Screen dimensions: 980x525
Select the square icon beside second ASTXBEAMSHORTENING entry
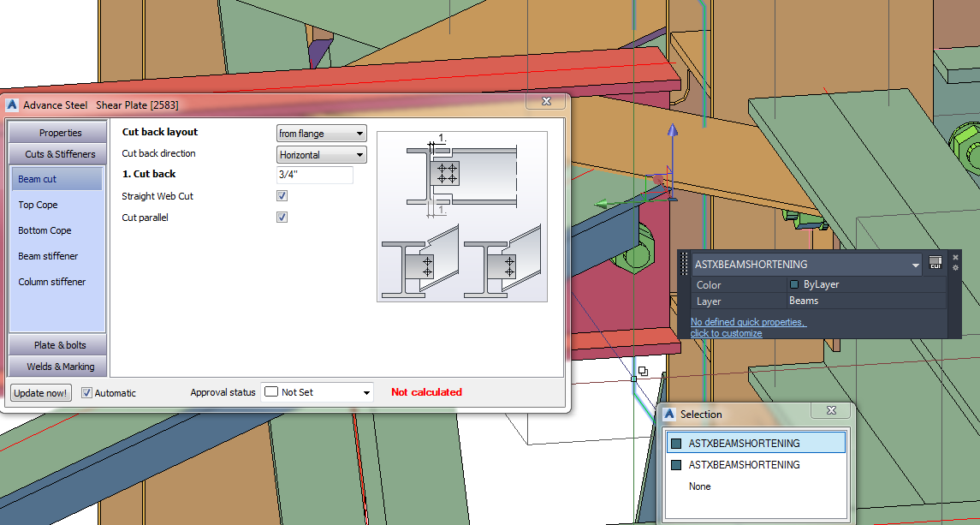click(676, 464)
